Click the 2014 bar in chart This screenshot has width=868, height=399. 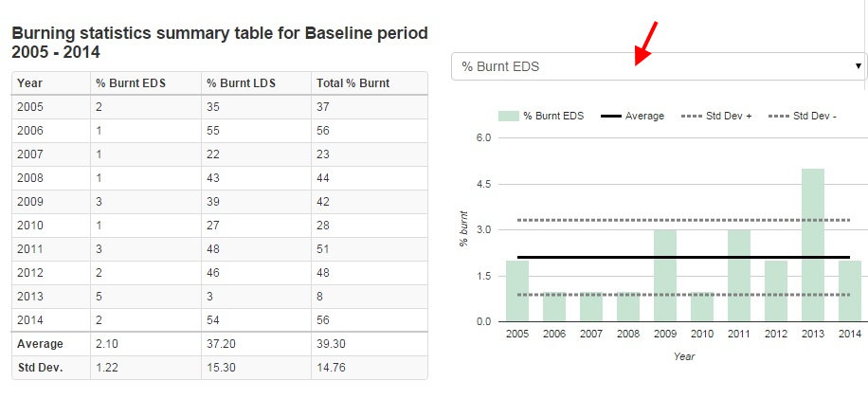[850, 290]
